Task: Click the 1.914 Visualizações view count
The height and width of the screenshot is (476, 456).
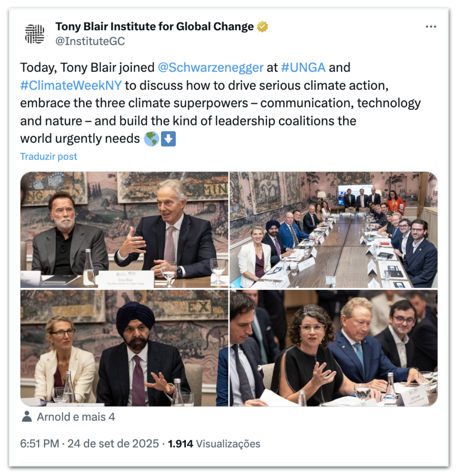Action: pos(214,444)
